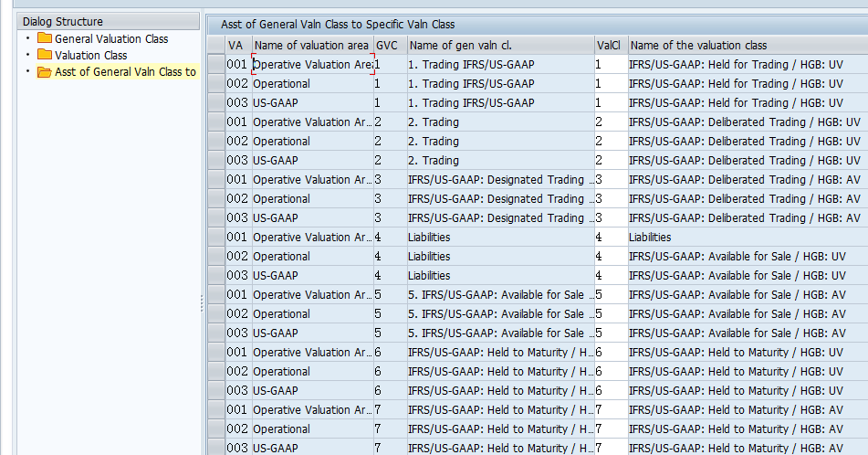This screenshot has height=455, width=868.
Task: Select the GVC column header
Action: 387,45
